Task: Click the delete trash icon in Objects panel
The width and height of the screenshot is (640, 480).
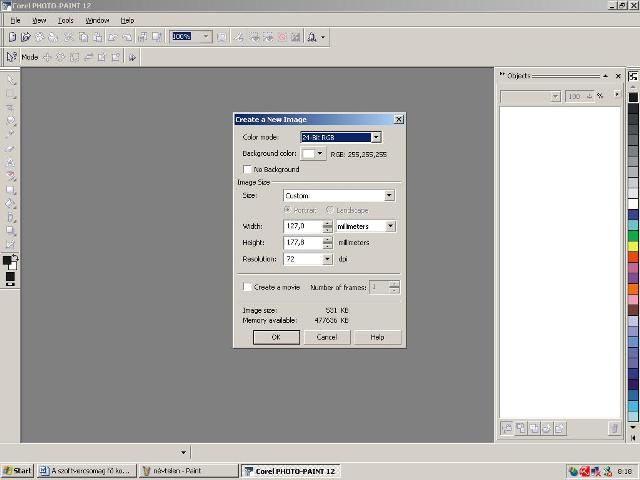Action: pyautogui.click(x=613, y=428)
